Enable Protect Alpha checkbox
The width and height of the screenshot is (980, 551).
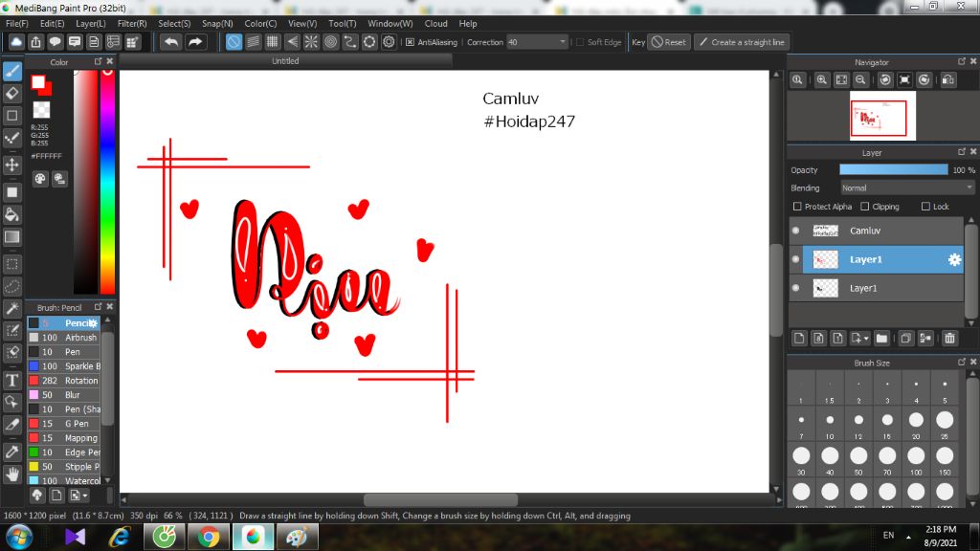click(797, 207)
